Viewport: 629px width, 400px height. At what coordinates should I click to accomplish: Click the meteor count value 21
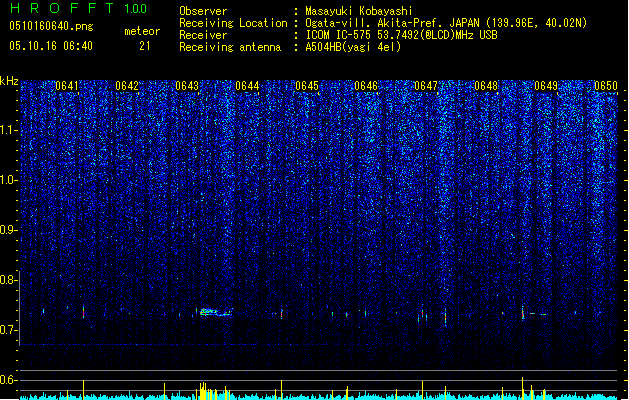145,46
